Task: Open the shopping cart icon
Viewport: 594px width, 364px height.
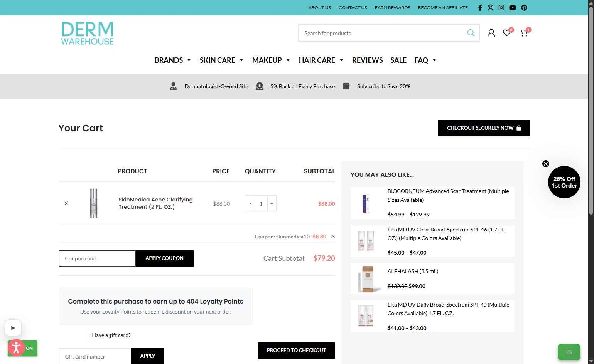Action: point(524,33)
